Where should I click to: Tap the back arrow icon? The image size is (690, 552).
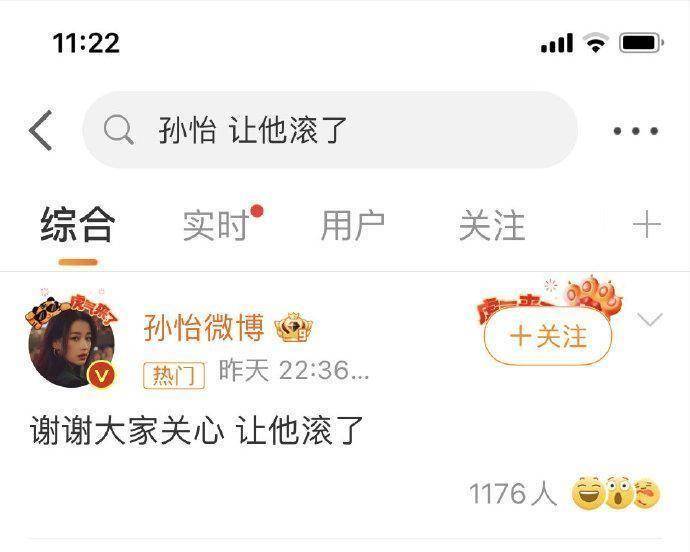40,130
